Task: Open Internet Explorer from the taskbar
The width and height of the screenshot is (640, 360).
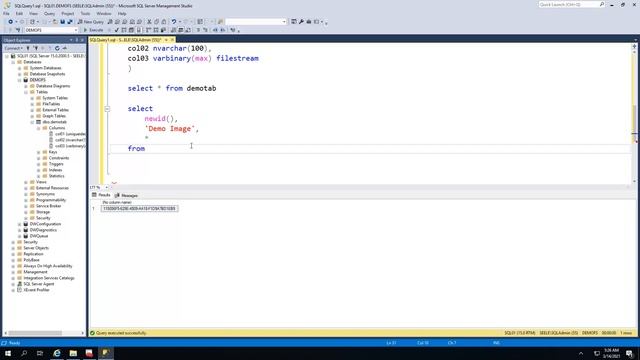Action: pyautogui.click(x=57, y=353)
